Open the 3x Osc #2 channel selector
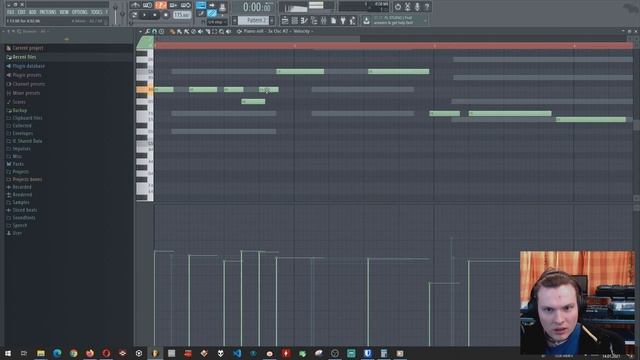The image size is (640, 360). coord(278,31)
